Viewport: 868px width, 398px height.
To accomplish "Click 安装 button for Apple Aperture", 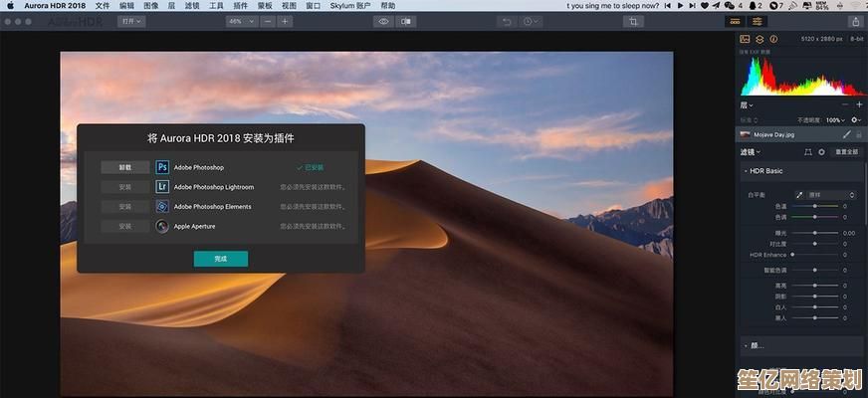I will pos(125,227).
